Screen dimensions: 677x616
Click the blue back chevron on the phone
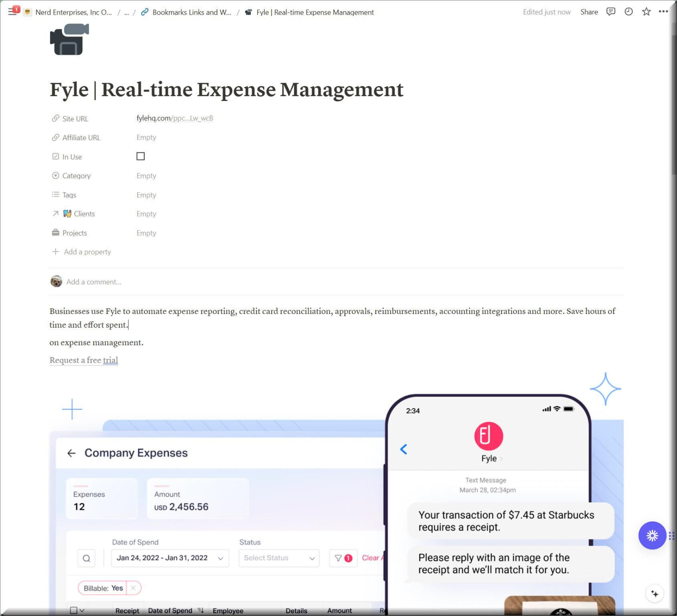click(404, 449)
